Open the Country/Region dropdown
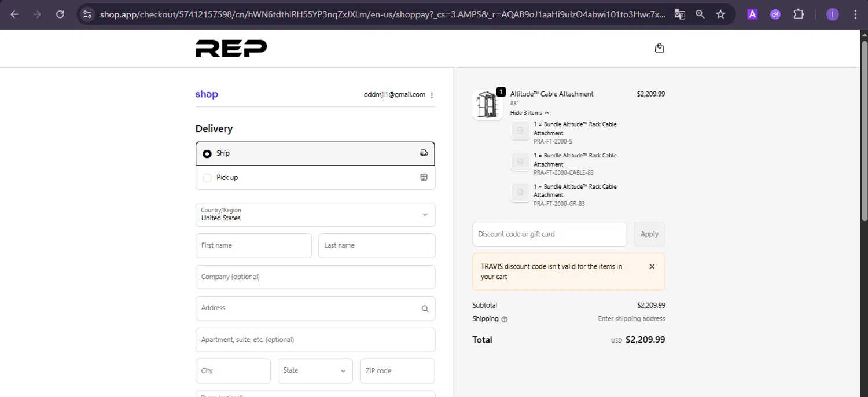 315,215
